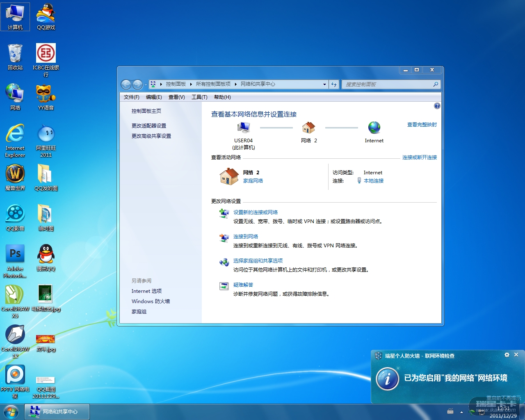
Task: Click the 连接到网络 link
Action: click(246, 237)
